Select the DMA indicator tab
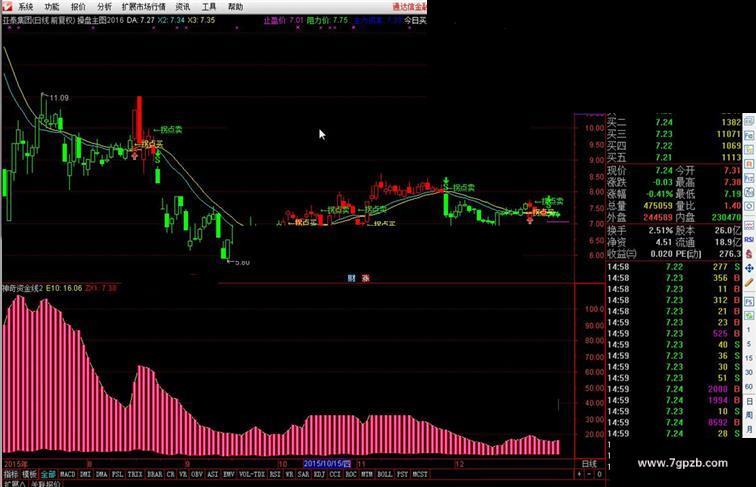Screen dimensions: 756x487 [x=101, y=474]
